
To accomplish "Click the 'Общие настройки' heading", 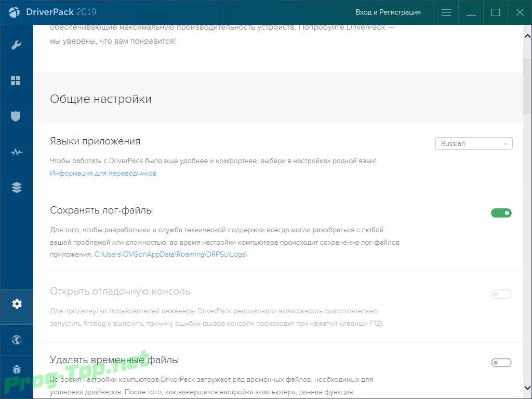I will click(x=101, y=99).
